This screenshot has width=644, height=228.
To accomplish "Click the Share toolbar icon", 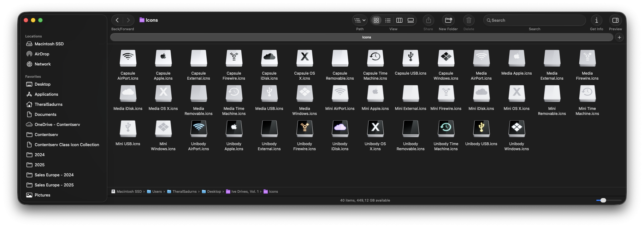I will click(x=428, y=20).
